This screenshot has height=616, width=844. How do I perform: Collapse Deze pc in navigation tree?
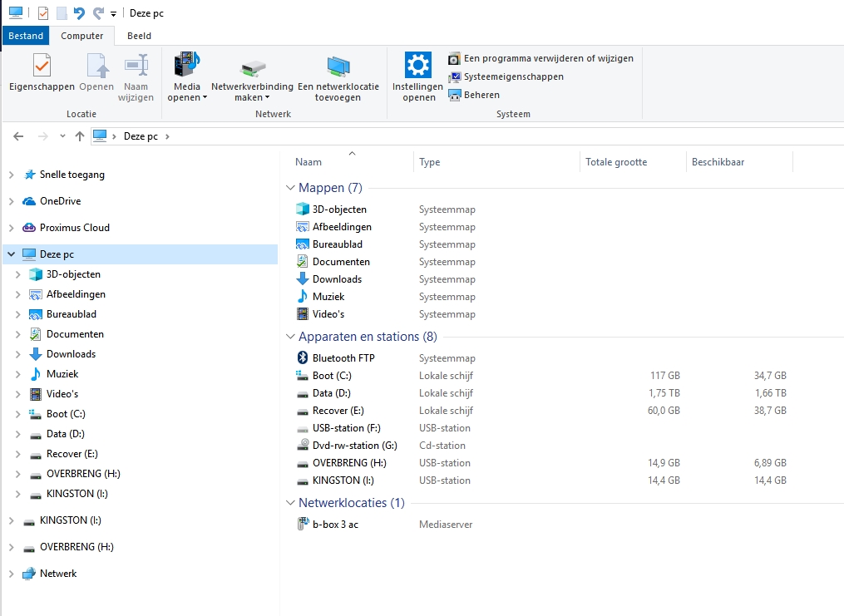pos(11,254)
